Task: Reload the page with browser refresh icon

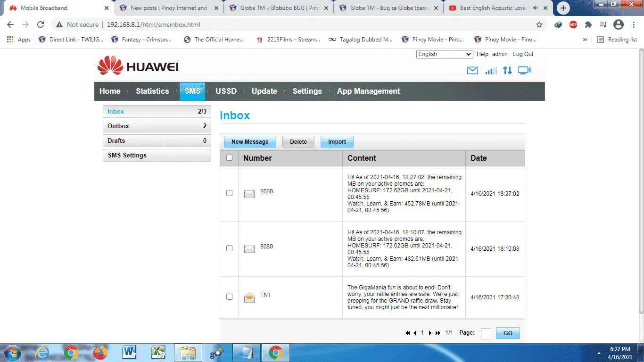Action: click(41, 25)
